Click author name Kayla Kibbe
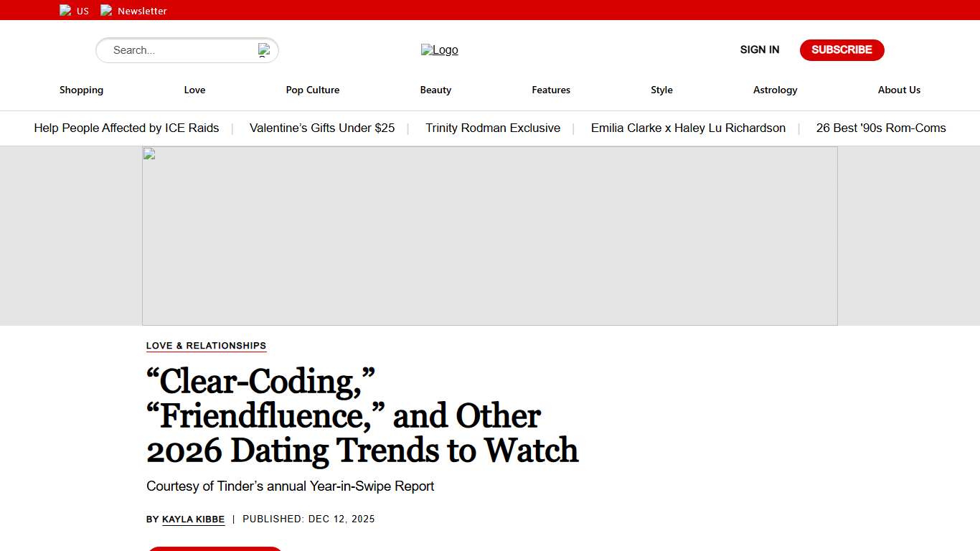Screen dimensions: 980x551 (193, 519)
